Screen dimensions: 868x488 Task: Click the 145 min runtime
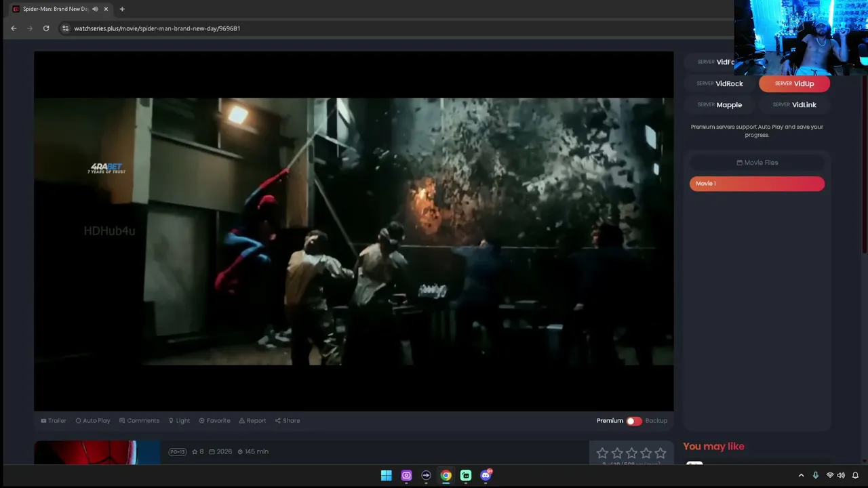tap(253, 452)
